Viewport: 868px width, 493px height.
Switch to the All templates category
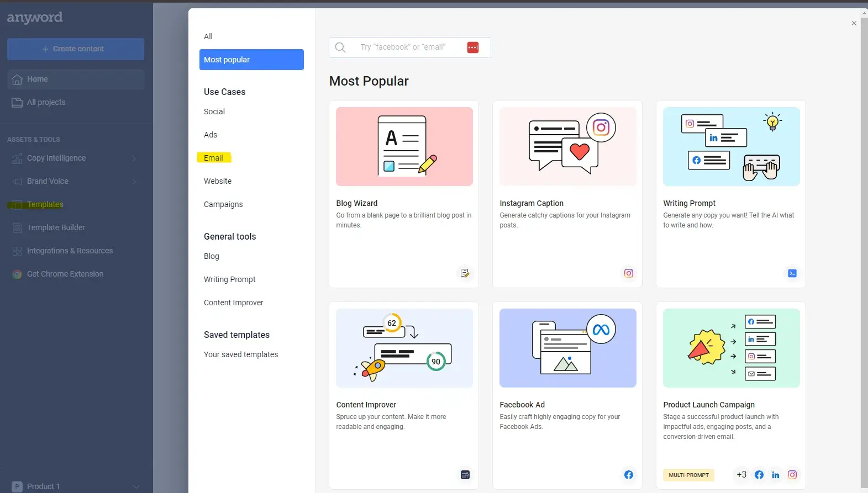(208, 36)
